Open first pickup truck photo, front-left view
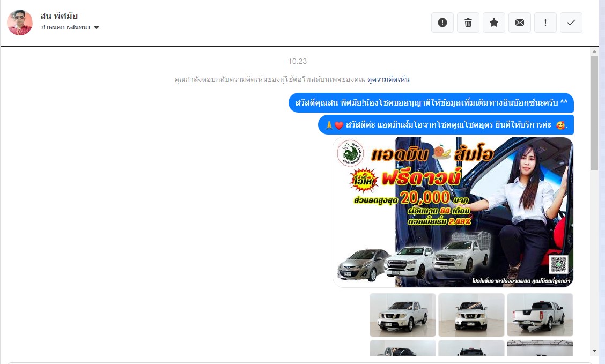Image resolution: width=605 pixels, height=364 pixels. pyautogui.click(x=402, y=315)
